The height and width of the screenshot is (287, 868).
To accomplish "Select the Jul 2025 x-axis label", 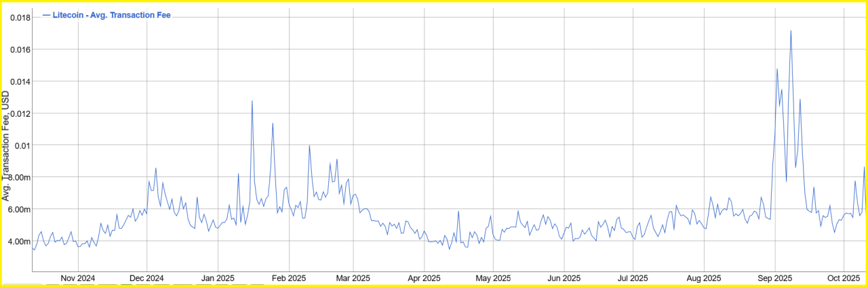I will click(633, 278).
